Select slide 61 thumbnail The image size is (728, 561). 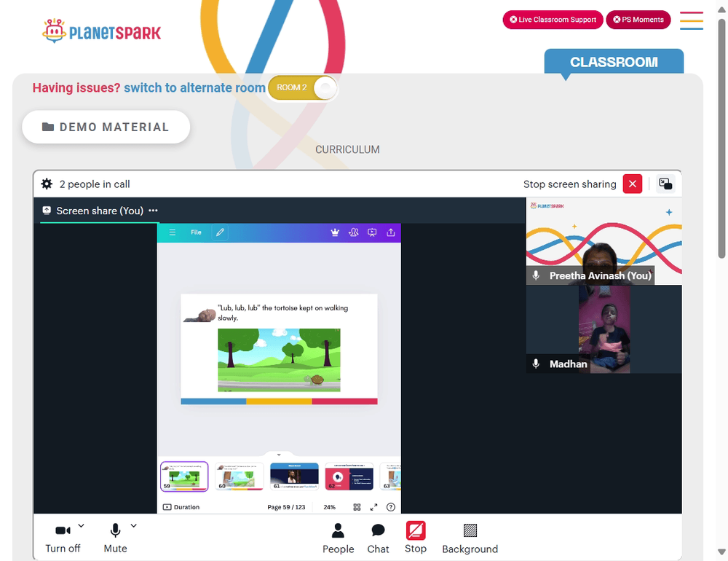click(x=294, y=476)
